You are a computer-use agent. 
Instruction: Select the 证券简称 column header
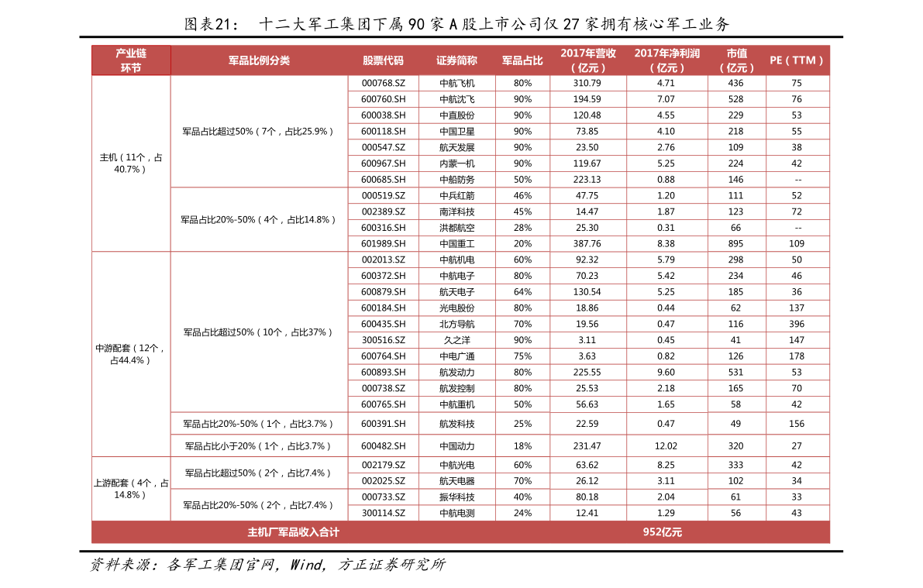coord(456,60)
